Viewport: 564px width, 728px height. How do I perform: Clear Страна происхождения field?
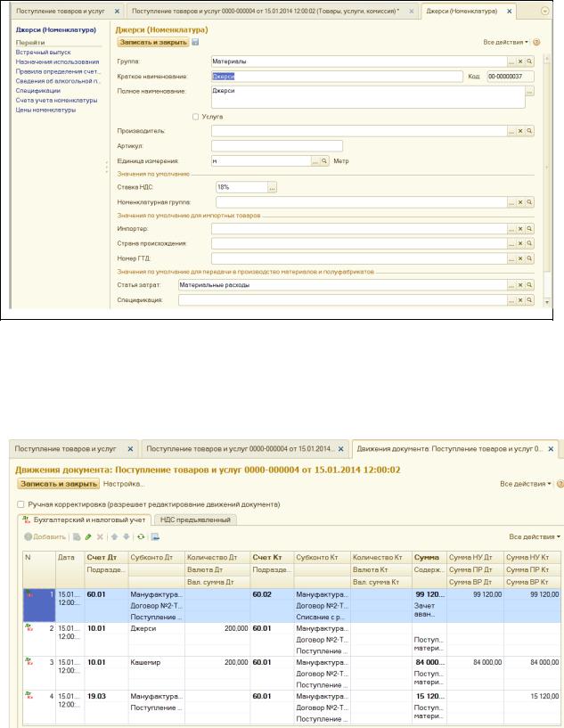coord(520,244)
